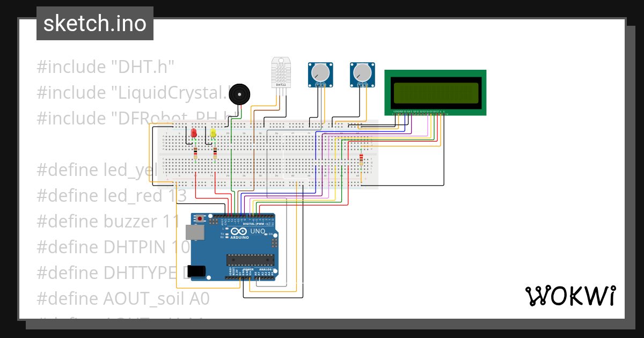Viewport: 644px width, 338px height.
Task: Adjust the left potentiometer knob
Action: tap(320, 71)
